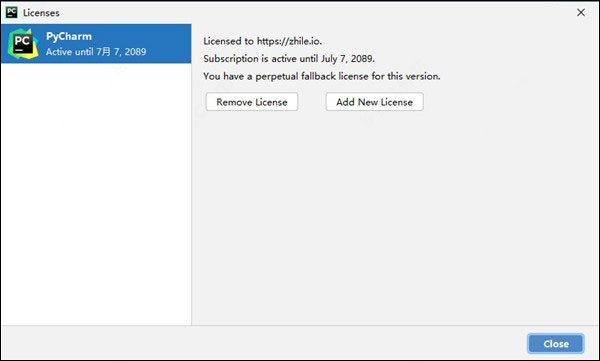The width and height of the screenshot is (600, 361).
Task: Click the empty bottom bar left of Close
Action: (x=264, y=343)
